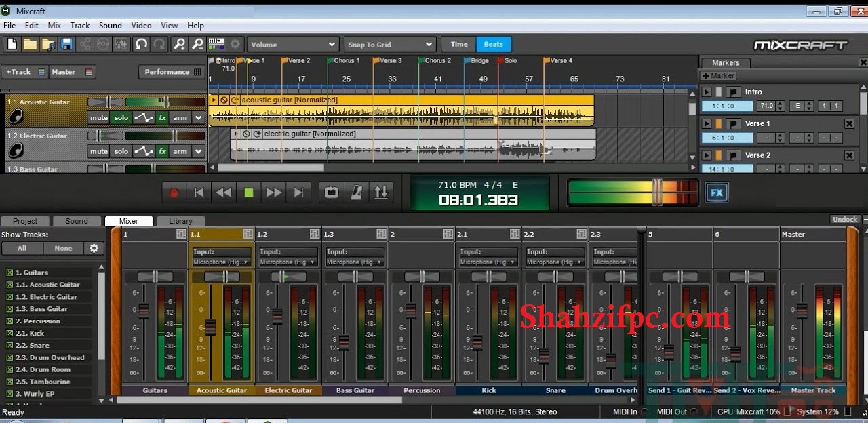The image size is (868, 423).
Task: Open a project with the folder-with-note icon
Action: click(x=47, y=43)
